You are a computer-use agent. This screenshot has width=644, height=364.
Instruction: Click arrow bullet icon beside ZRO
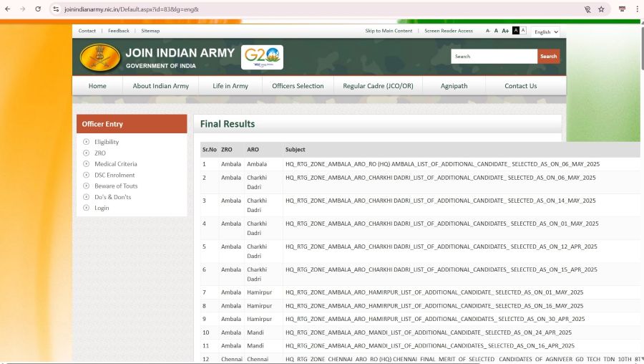87,153
